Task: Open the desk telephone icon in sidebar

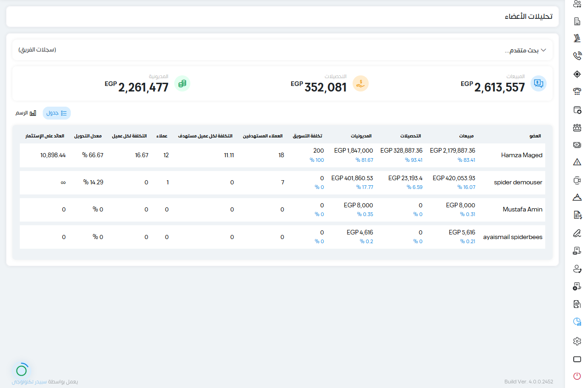Action: pos(577,91)
